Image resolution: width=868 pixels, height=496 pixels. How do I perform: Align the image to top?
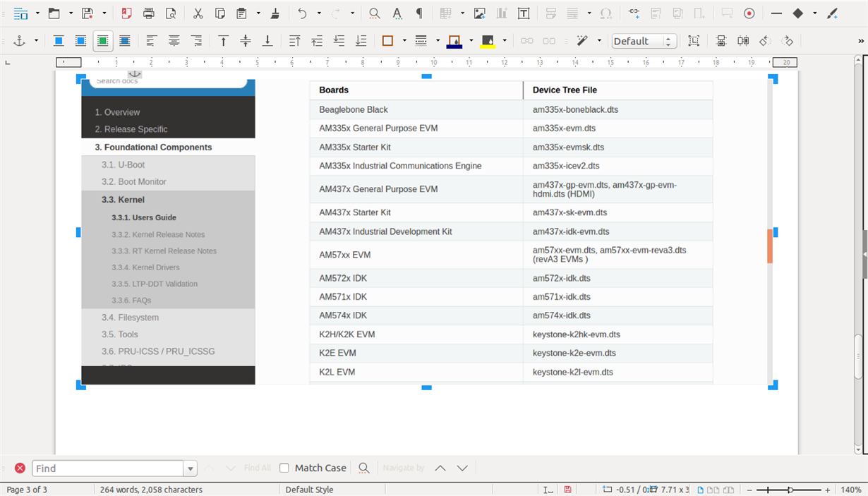pyautogui.click(x=223, y=41)
